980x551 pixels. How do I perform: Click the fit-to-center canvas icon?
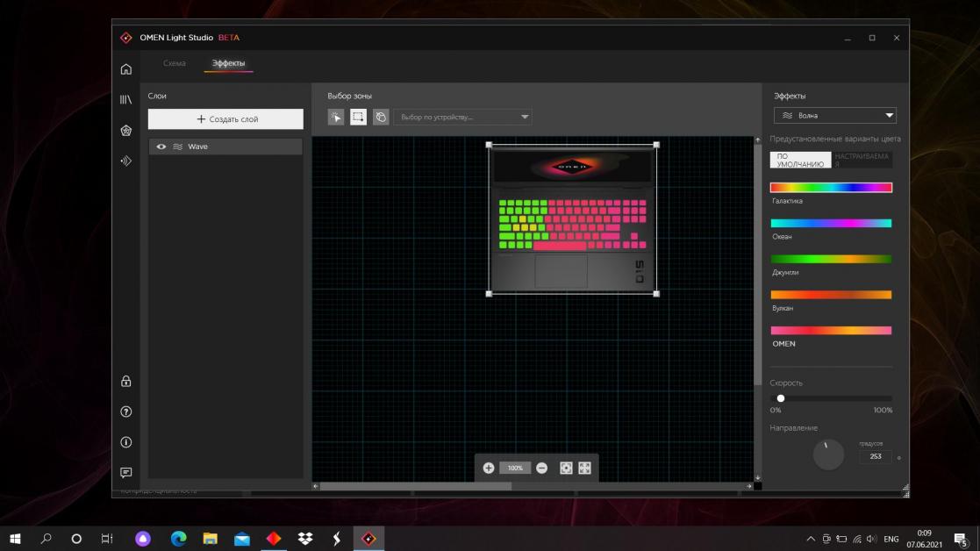point(566,468)
